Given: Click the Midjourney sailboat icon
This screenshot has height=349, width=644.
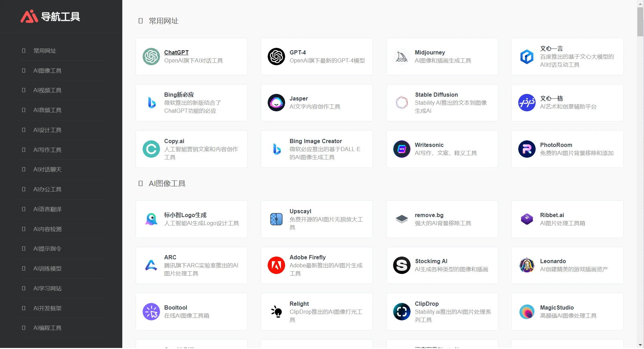Looking at the screenshot, I should coord(402,57).
